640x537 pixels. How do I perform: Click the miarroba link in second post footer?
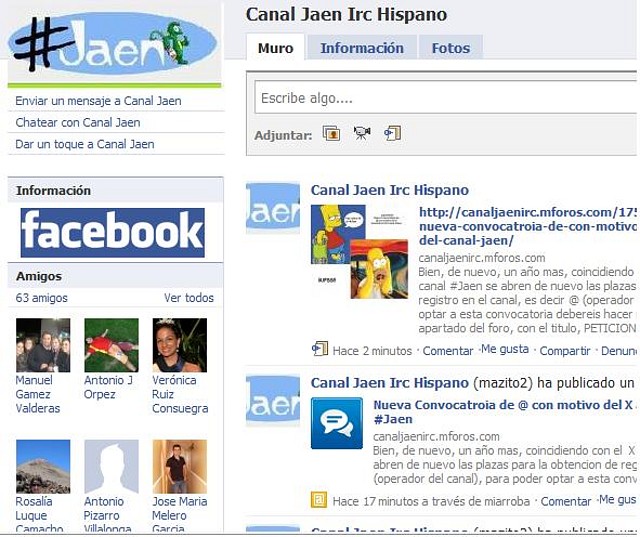click(x=510, y=501)
